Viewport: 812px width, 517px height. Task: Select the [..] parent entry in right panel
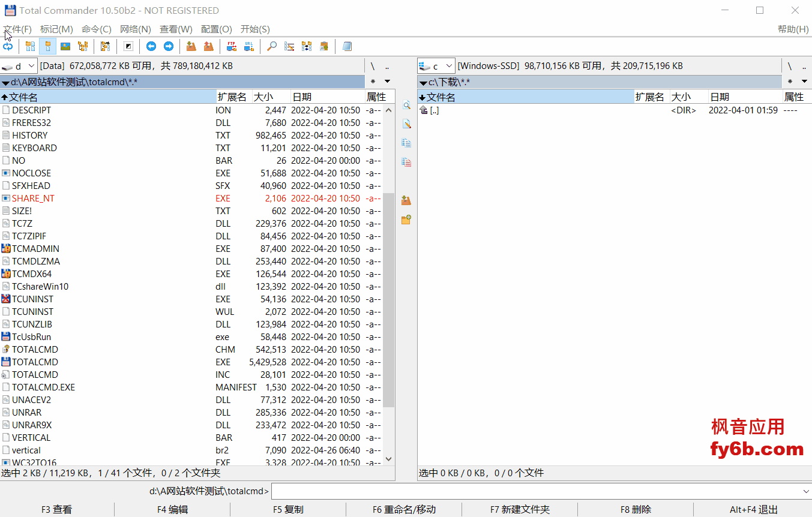coord(615,110)
